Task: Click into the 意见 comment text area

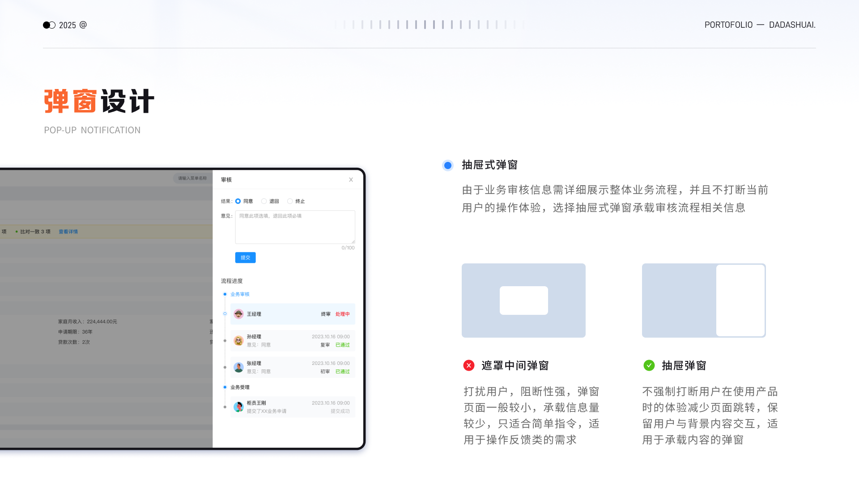Action: pos(295,227)
